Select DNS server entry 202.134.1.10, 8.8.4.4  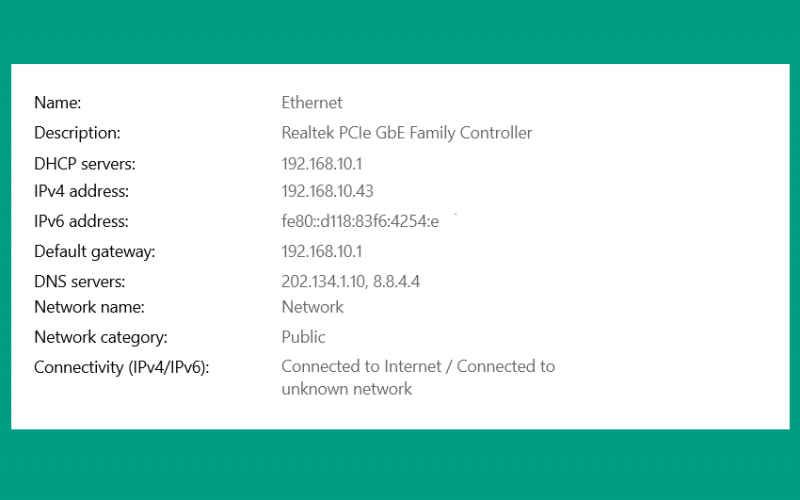[x=351, y=282]
